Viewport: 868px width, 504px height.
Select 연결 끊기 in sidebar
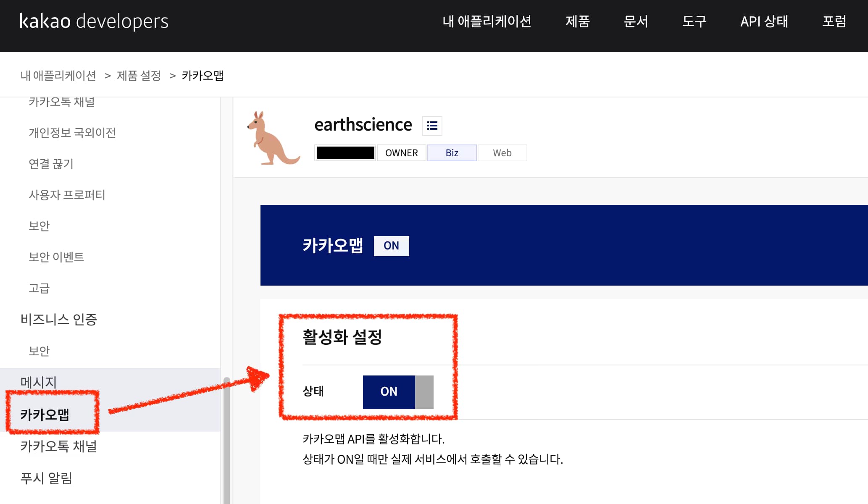point(51,164)
